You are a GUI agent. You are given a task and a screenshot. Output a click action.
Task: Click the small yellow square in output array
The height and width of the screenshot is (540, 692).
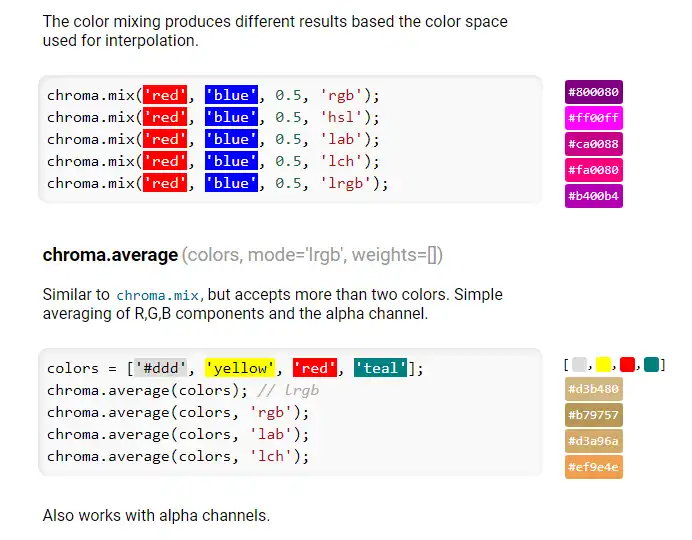coord(604,364)
